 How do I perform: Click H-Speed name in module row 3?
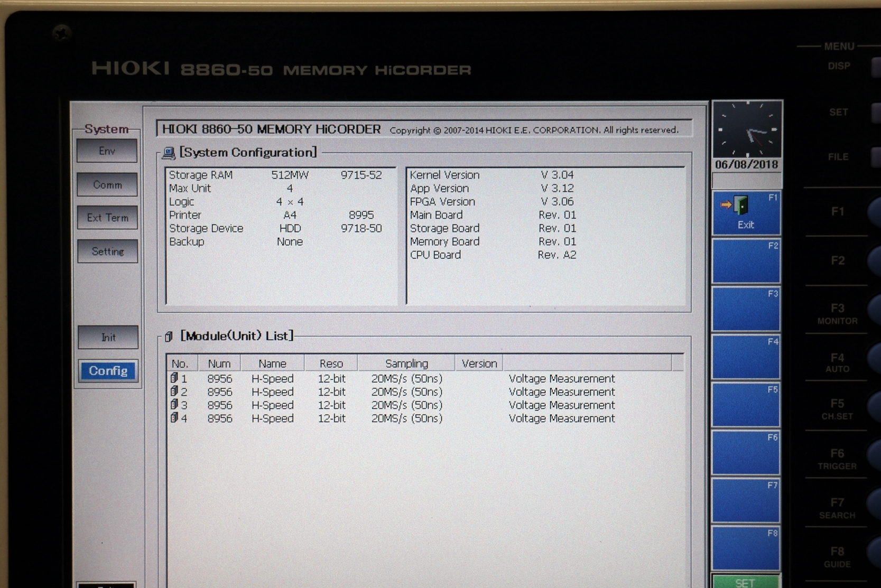(272, 405)
